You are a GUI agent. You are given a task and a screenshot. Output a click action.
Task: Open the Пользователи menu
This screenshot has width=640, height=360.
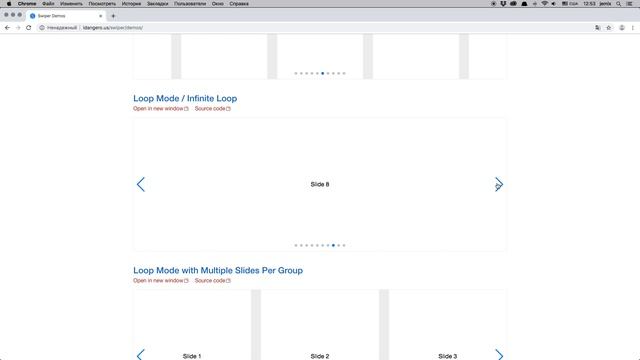[x=190, y=4]
